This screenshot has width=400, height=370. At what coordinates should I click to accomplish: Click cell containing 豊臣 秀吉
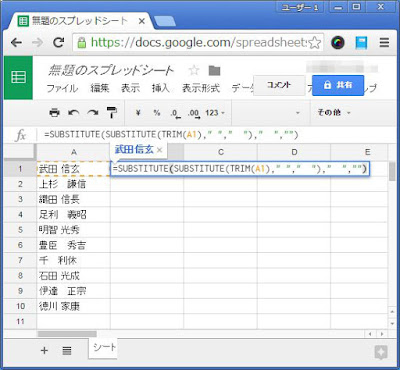(x=74, y=245)
